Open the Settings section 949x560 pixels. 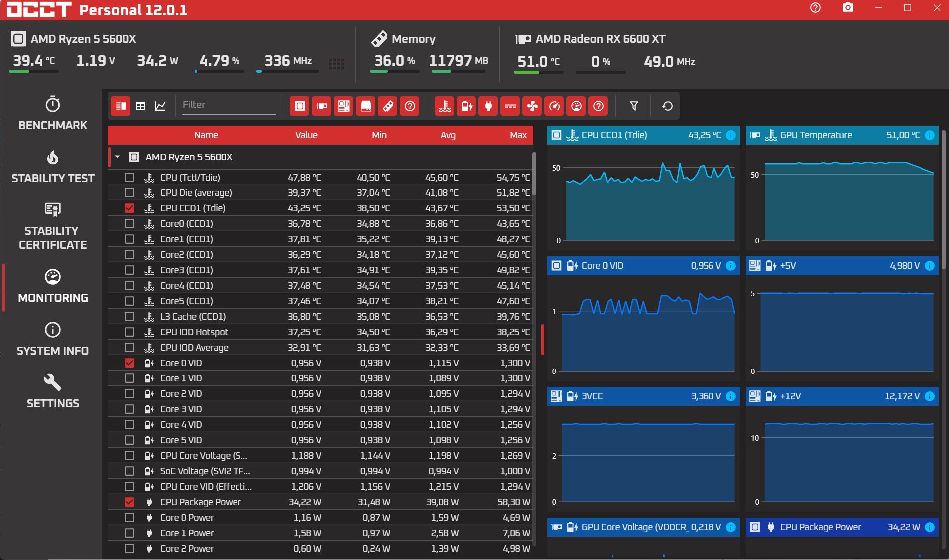53,391
